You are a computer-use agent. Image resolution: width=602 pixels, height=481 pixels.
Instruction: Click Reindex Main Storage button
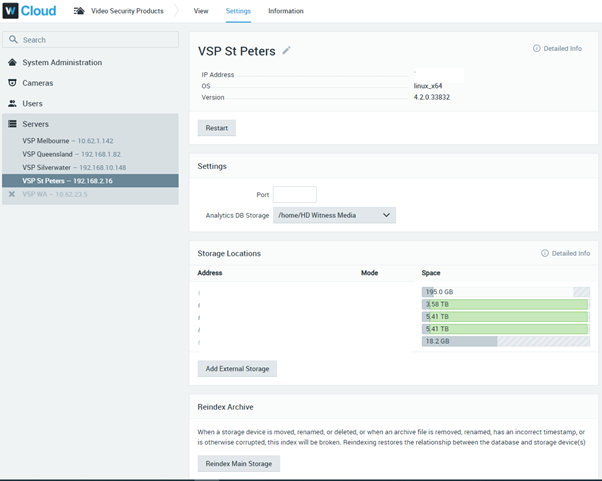238,463
